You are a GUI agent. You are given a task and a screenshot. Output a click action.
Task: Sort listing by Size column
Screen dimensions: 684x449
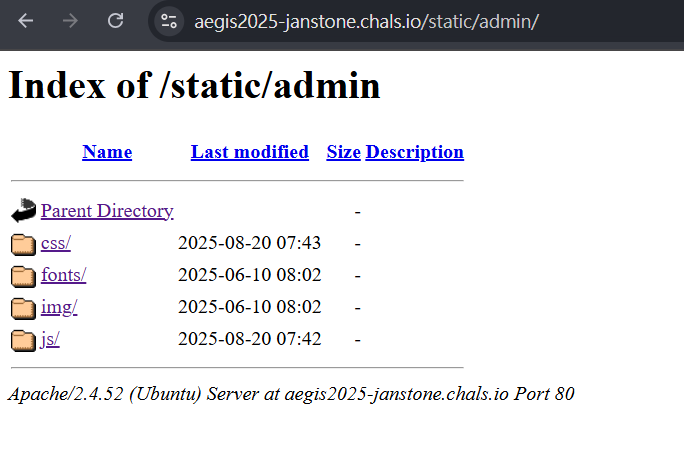pyautogui.click(x=343, y=152)
